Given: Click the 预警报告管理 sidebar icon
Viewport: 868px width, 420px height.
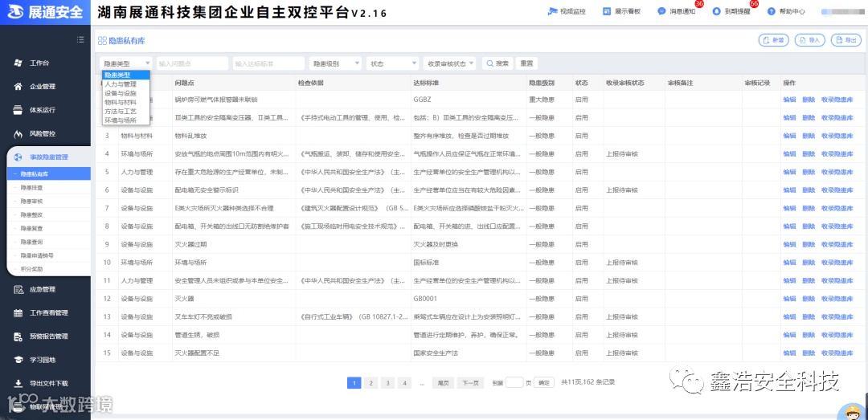Looking at the screenshot, I should pos(18,336).
